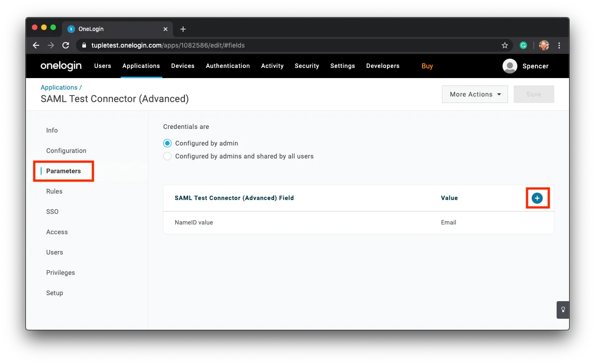Open Chrome's kebab menu
This screenshot has width=595, height=364.
coord(559,45)
